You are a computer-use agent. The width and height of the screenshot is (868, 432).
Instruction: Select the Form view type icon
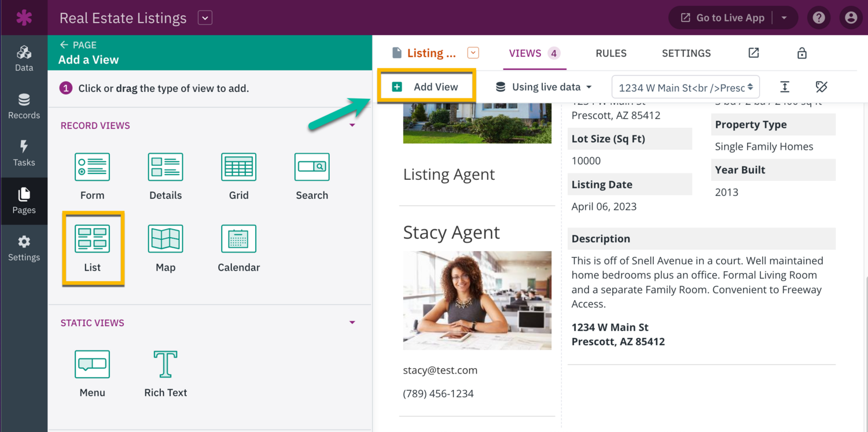(x=92, y=168)
